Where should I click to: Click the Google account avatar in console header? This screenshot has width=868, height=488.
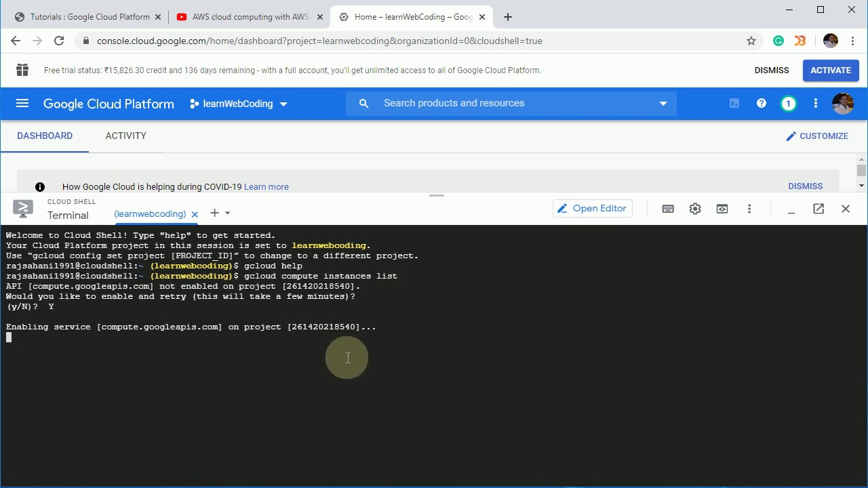click(843, 104)
